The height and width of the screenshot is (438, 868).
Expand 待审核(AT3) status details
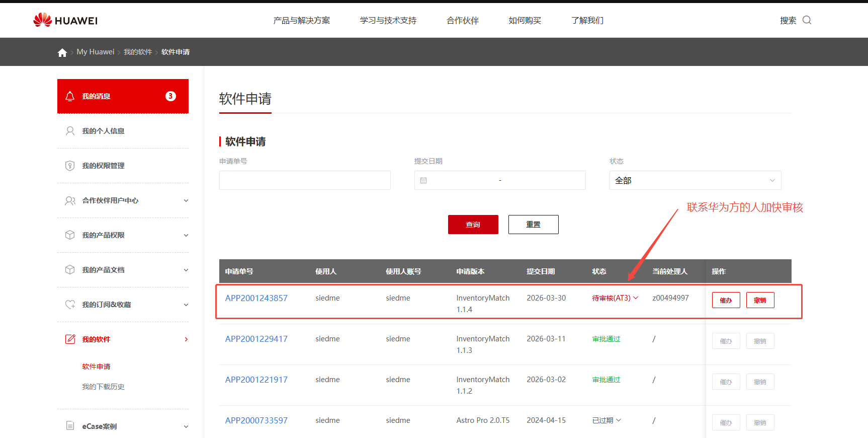pos(636,298)
